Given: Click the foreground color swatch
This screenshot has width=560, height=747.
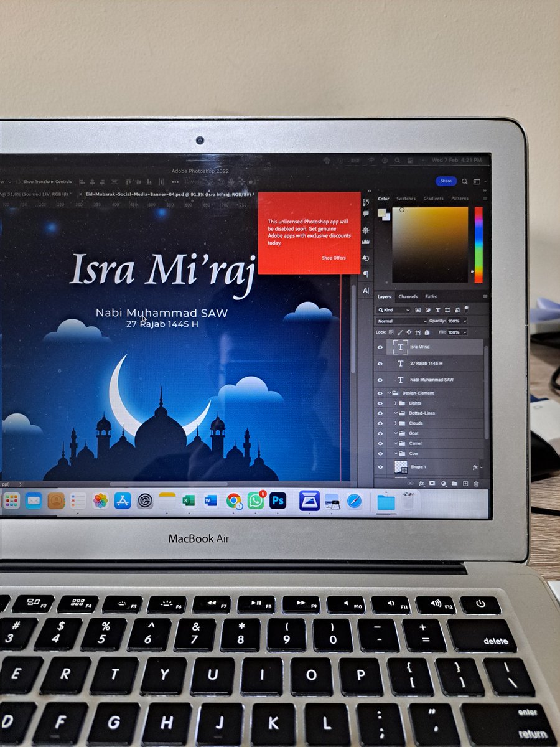Looking at the screenshot, I should tap(382, 212).
